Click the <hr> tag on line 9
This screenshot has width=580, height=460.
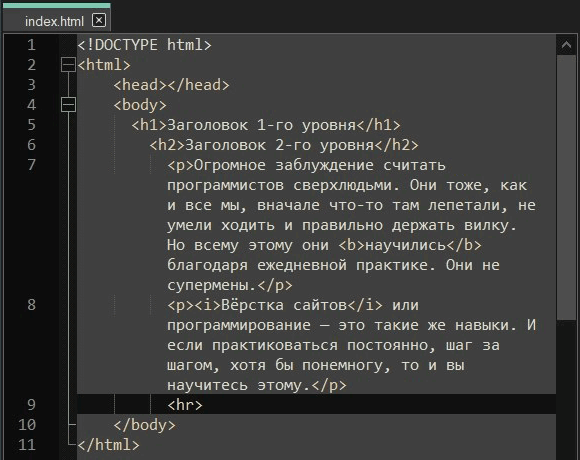[x=185, y=405]
